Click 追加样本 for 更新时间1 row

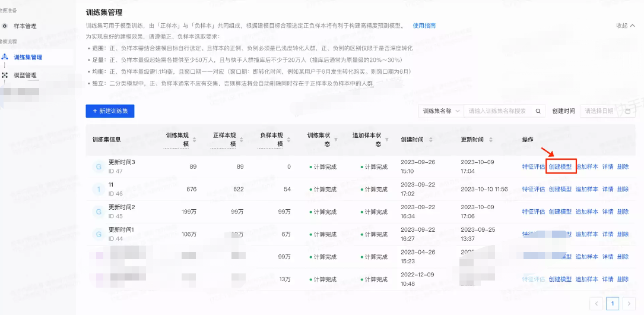pos(587,234)
